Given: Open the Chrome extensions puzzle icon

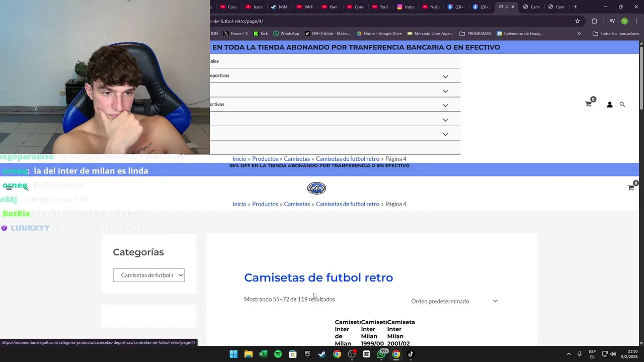Looking at the screenshot, I should [595, 21].
